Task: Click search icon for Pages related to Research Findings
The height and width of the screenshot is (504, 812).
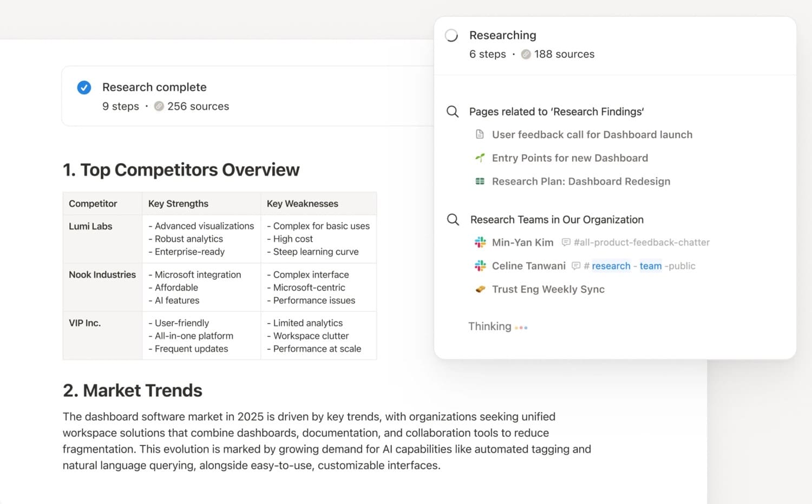Action: (453, 112)
